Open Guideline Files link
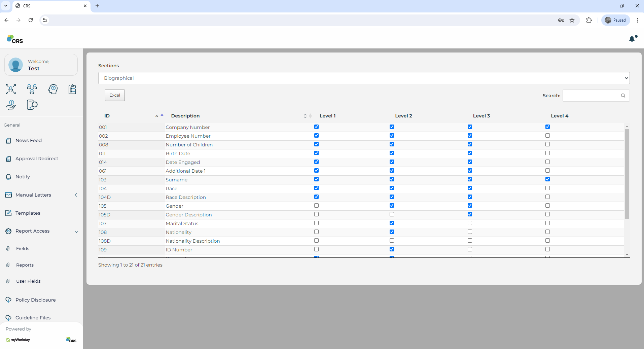Viewport: 644px width, 349px height. pos(33,318)
